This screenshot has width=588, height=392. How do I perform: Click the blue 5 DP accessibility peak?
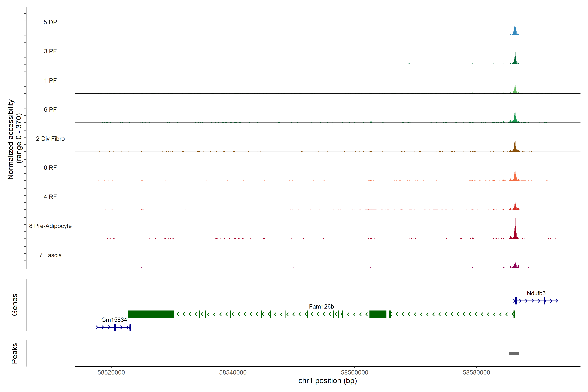pos(515,31)
